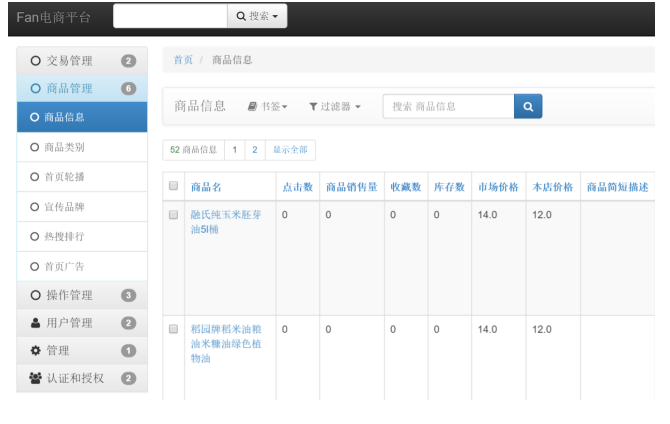The width and height of the screenshot is (670, 424).
Task: Click the circle icon beside 首页广告
Action: [35, 266]
